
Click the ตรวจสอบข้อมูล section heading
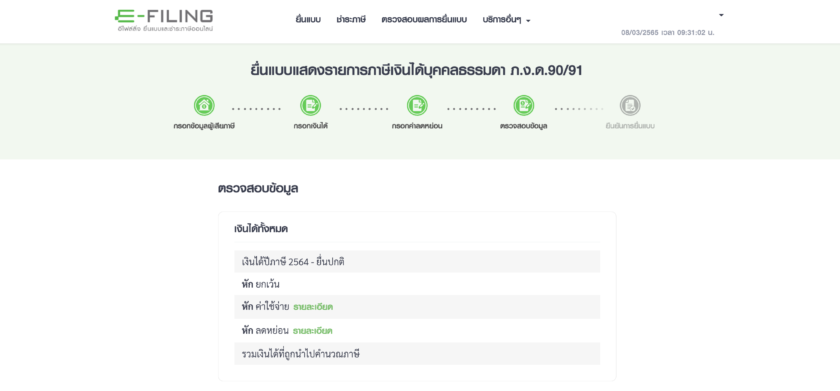pyautogui.click(x=258, y=189)
